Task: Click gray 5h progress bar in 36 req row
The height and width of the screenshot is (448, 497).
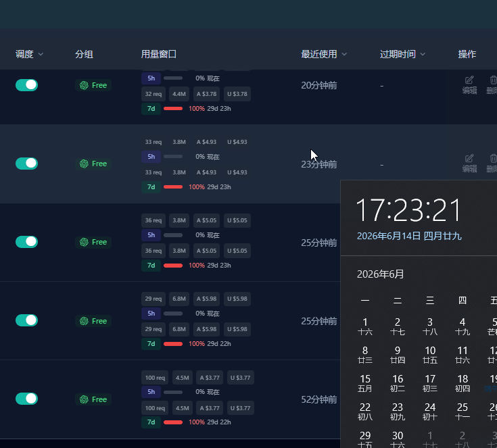Action: tap(173, 235)
